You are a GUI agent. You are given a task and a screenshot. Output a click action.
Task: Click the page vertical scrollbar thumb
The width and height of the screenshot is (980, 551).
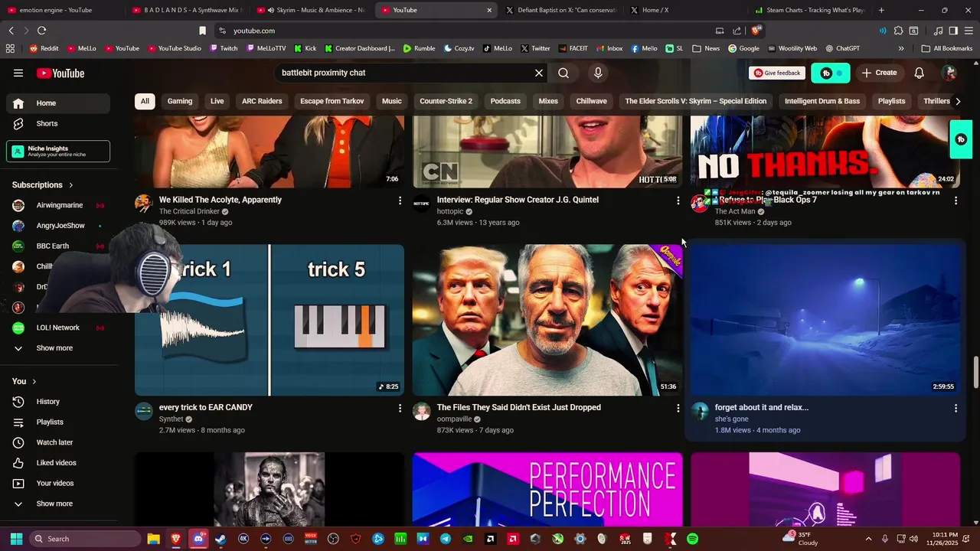pyautogui.click(x=975, y=373)
